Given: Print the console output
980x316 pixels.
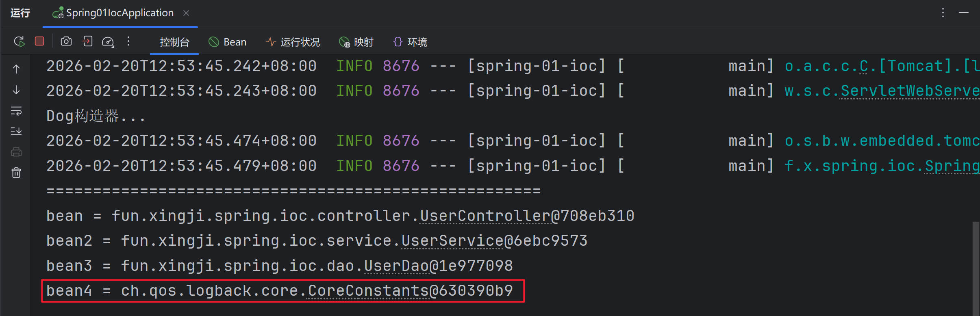Looking at the screenshot, I should click(16, 152).
